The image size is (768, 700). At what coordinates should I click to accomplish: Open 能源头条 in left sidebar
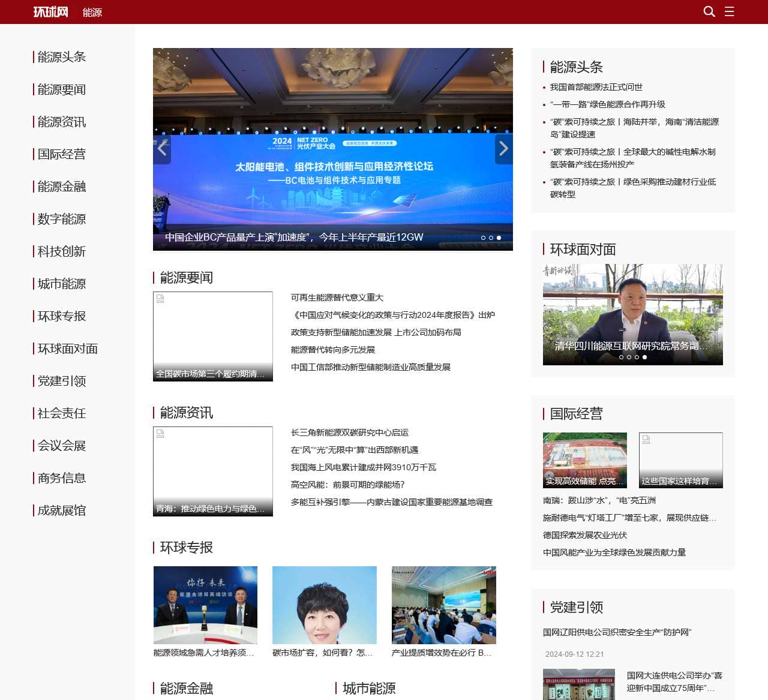pos(61,57)
